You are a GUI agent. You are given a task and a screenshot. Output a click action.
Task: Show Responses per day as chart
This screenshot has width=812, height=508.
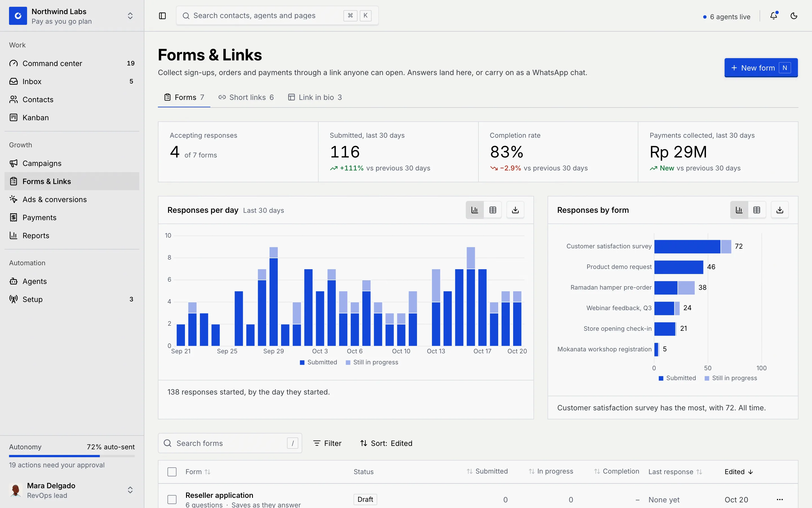[475, 210]
